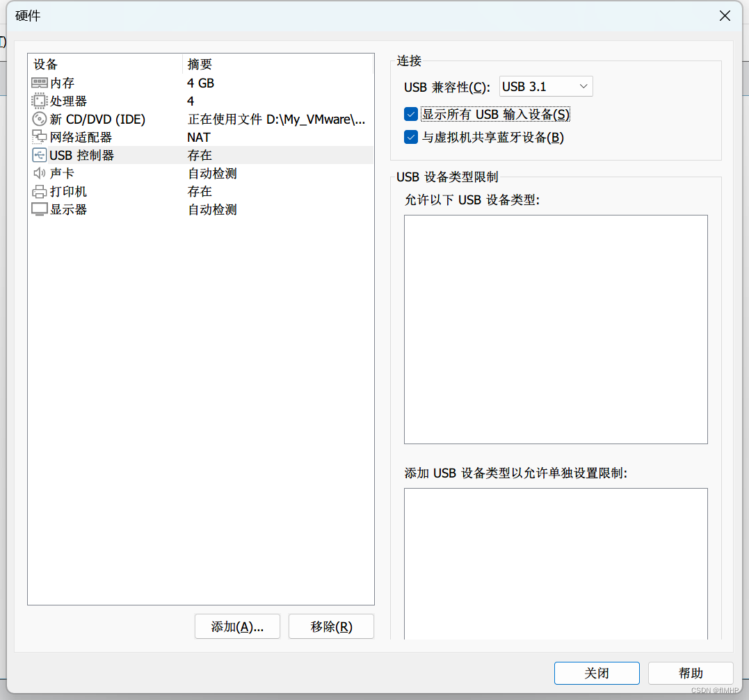Click the processor (处理器) chip icon

tap(40, 101)
